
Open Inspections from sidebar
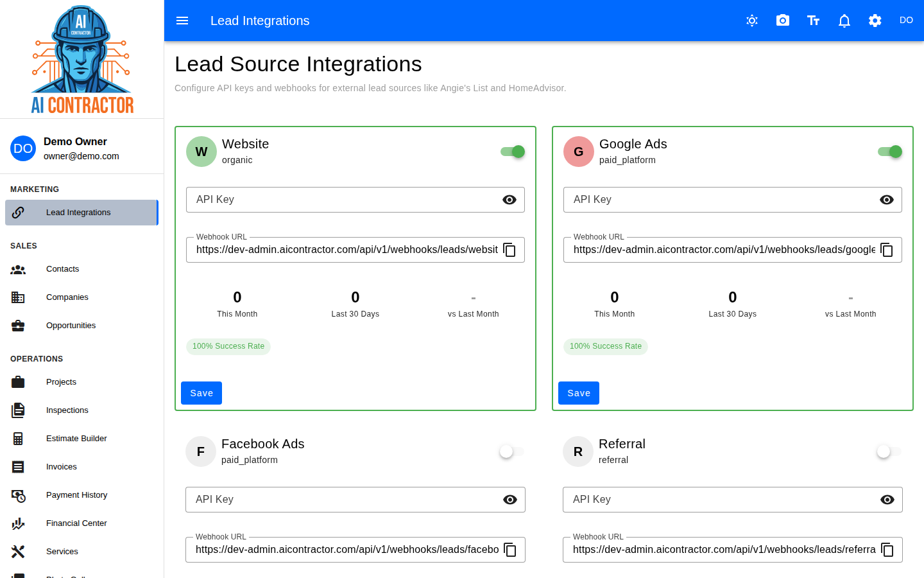point(81,410)
